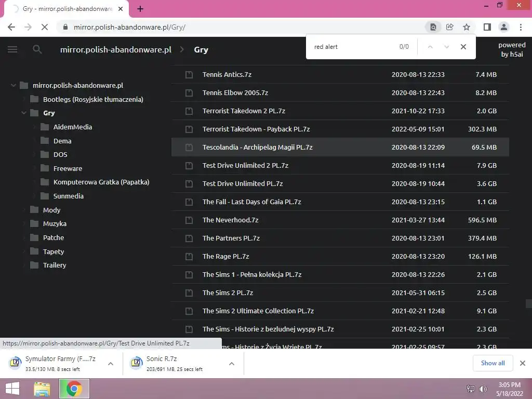Open the h5ai search magnifier
Image resolution: width=532 pixels, height=399 pixels.
tap(37, 49)
